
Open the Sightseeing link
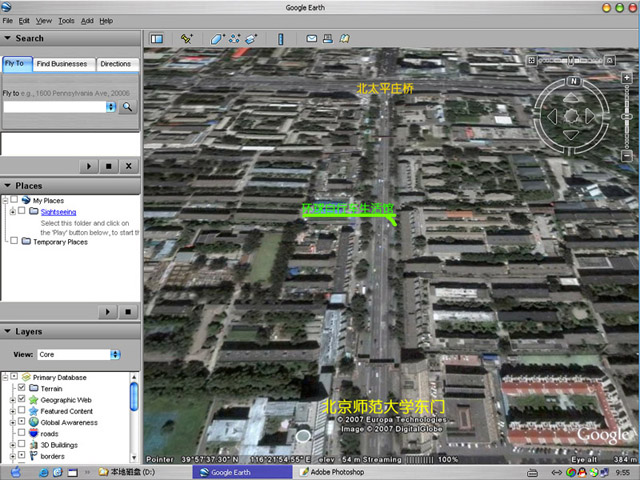click(x=59, y=212)
